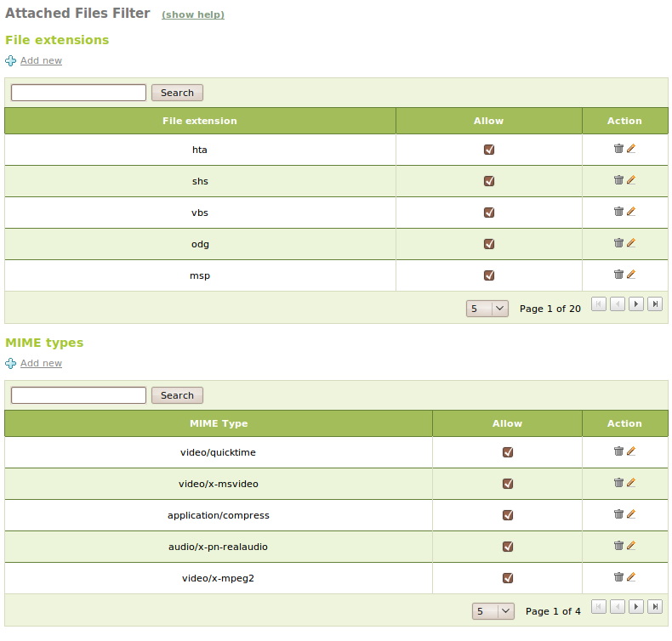Click Add new link for MIME types

pyautogui.click(x=41, y=363)
